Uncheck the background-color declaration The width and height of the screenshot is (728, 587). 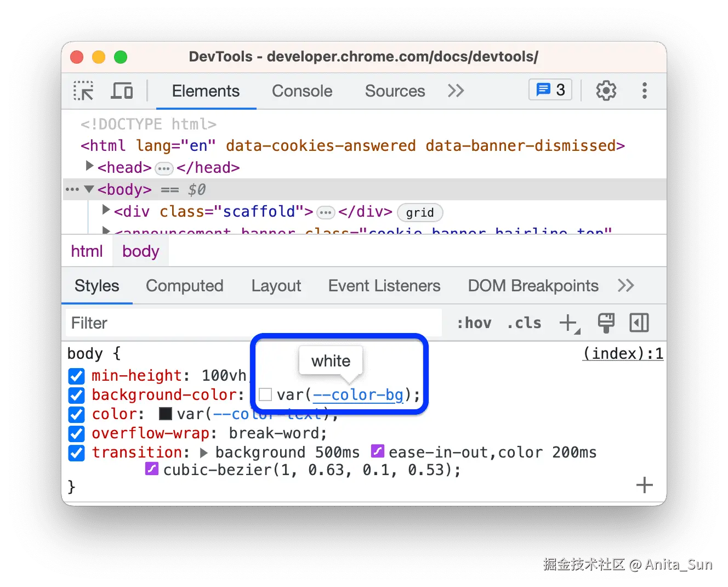pos(77,396)
